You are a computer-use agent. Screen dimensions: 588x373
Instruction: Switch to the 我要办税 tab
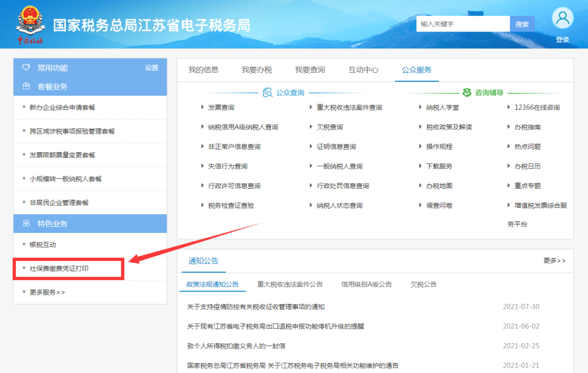[256, 70]
